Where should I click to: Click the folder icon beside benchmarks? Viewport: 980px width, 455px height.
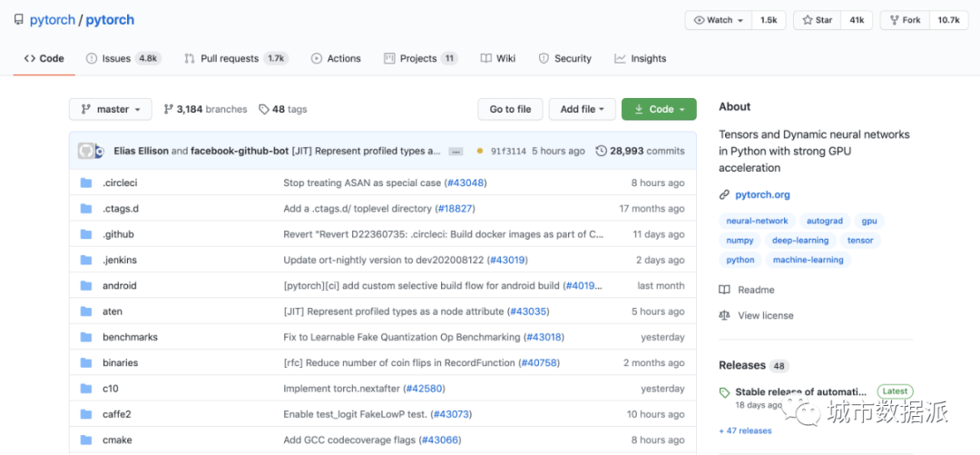[86, 337]
